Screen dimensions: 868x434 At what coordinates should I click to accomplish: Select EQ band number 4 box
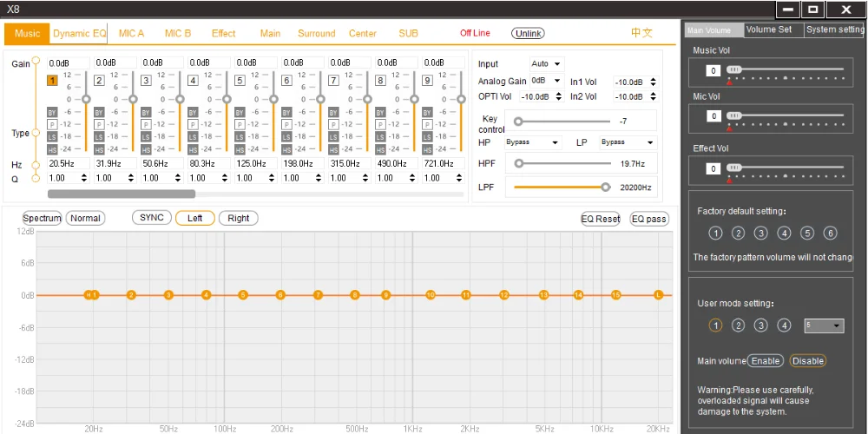pos(193,81)
